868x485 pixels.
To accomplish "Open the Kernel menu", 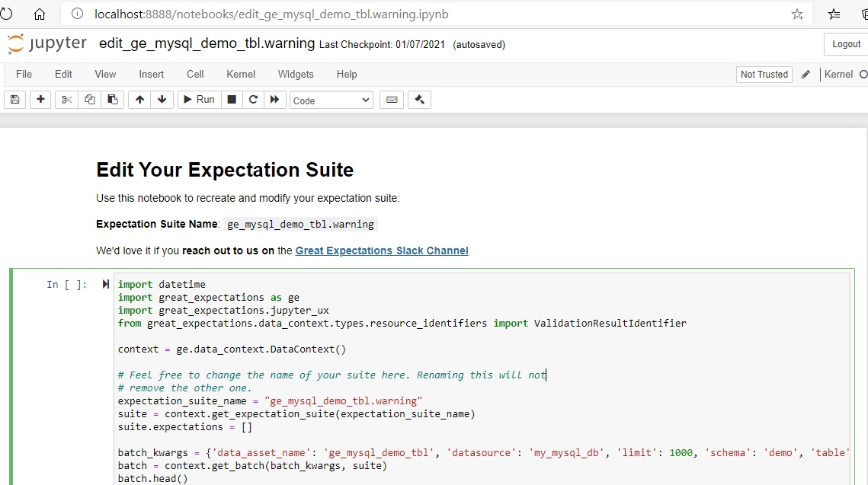I will pyautogui.click(x=241, y=74).
